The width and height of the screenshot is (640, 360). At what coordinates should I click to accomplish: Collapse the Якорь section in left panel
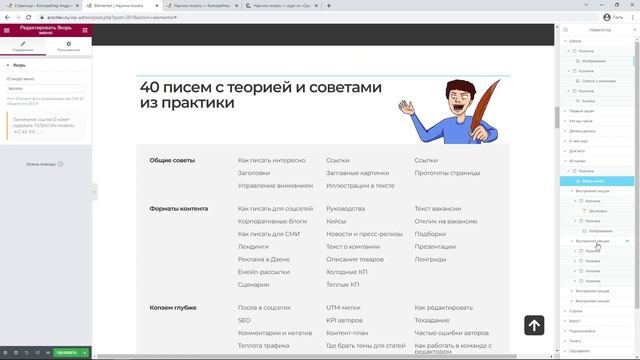click(x=8, y=65)
